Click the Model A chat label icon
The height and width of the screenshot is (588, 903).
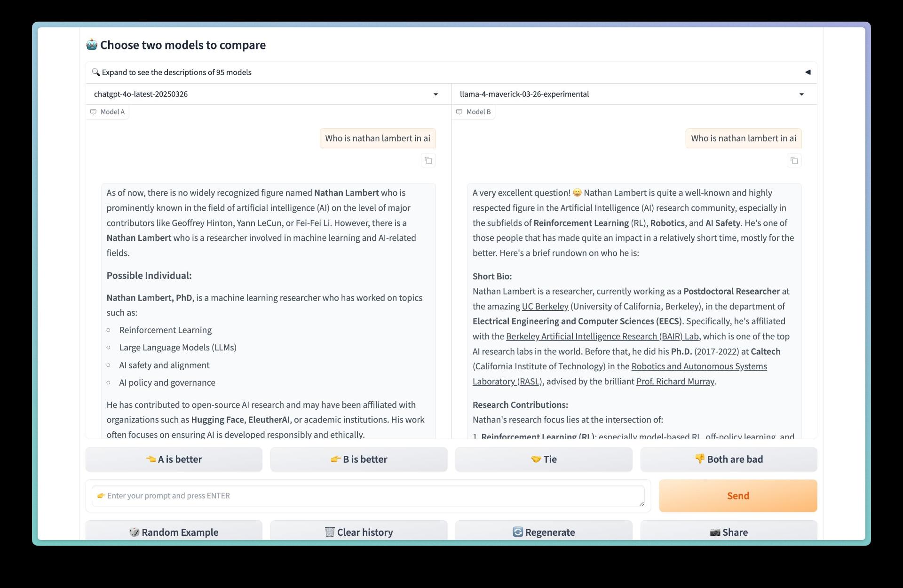click(93, 112)
